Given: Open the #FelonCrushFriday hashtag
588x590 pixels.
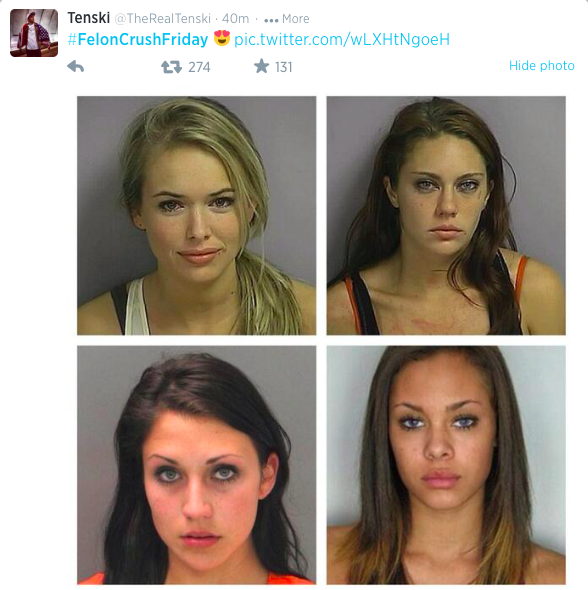Looking at the screenshot, I should [138, 40].
